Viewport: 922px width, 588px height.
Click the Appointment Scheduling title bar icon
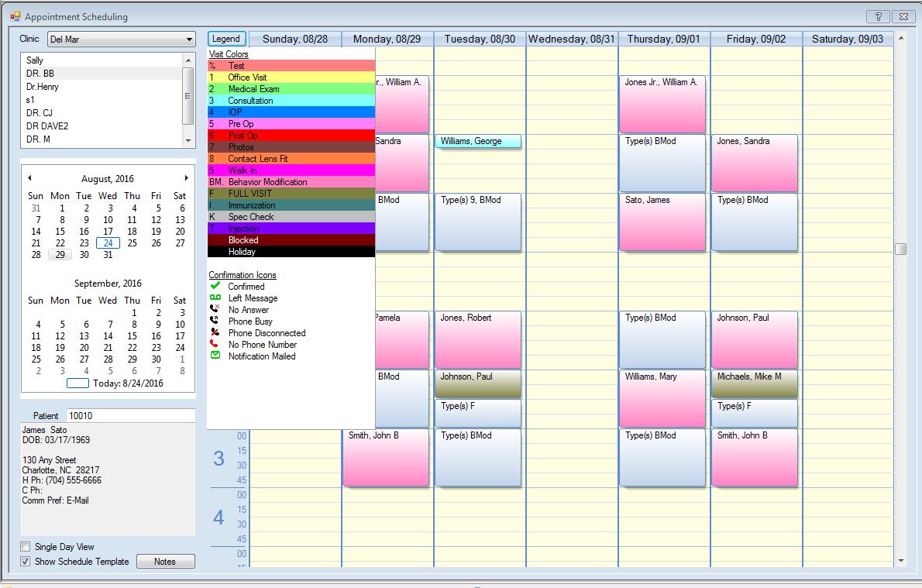click(15, 16)
